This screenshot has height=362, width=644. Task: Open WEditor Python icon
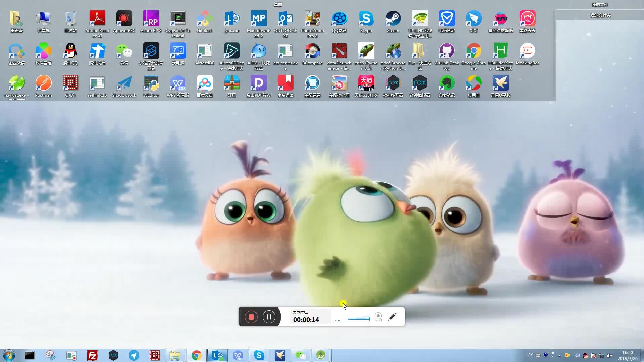point(151,86)
